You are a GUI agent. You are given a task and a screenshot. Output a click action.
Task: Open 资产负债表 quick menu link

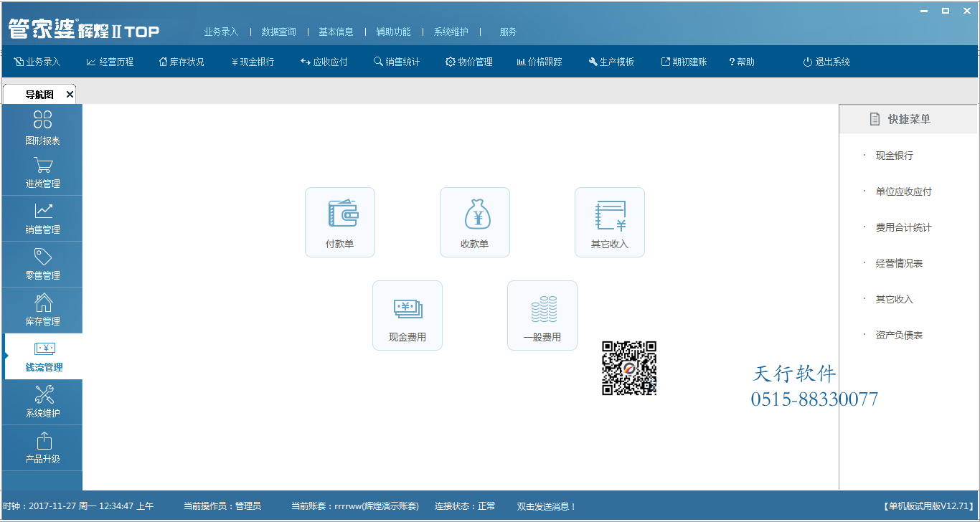[899, 335]
